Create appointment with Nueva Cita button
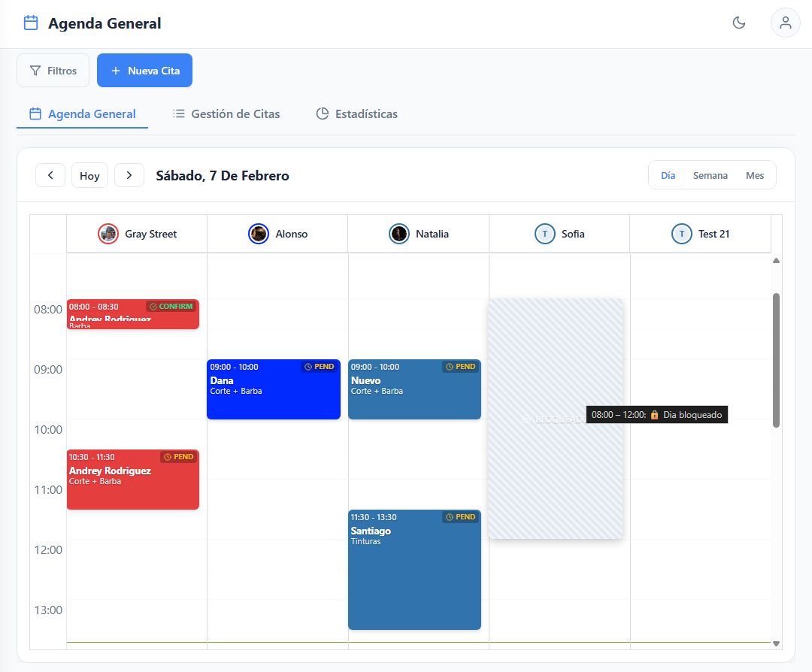 coord(144,71)
